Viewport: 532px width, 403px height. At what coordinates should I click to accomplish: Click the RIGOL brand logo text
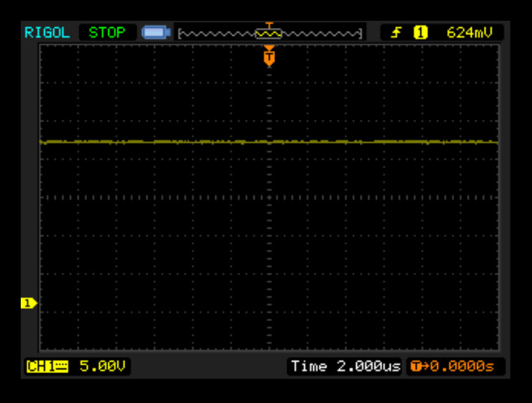(x=47, y=32)
